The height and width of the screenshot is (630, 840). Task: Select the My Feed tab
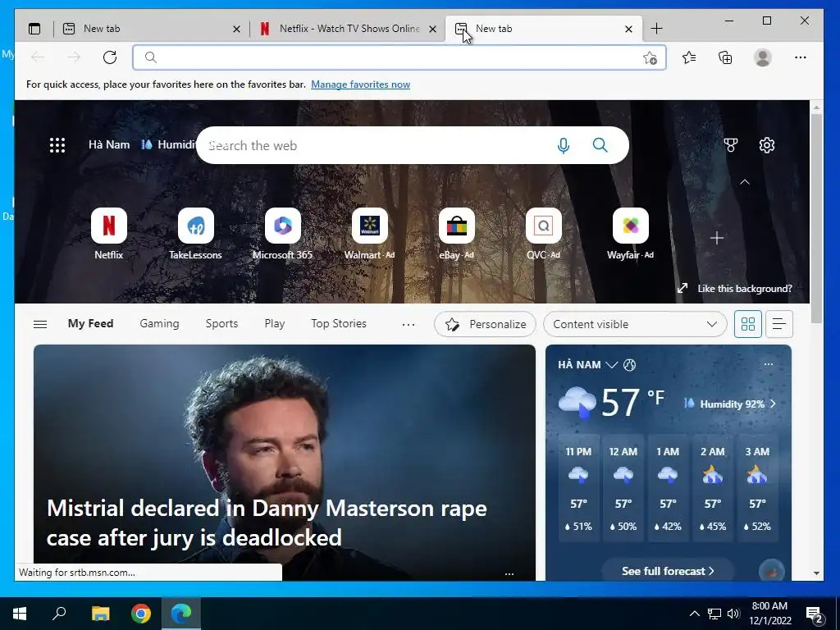pyautogui.click(x=90, y=323)
